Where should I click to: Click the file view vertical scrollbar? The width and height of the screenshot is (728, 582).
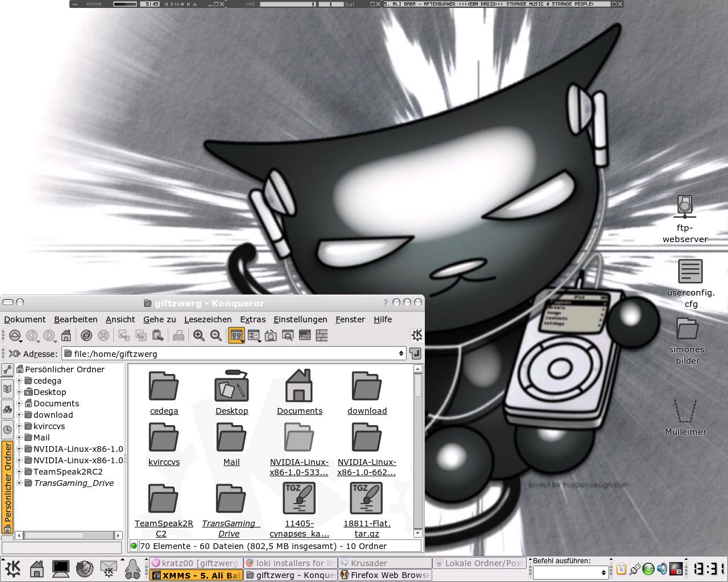pos(418,451)
